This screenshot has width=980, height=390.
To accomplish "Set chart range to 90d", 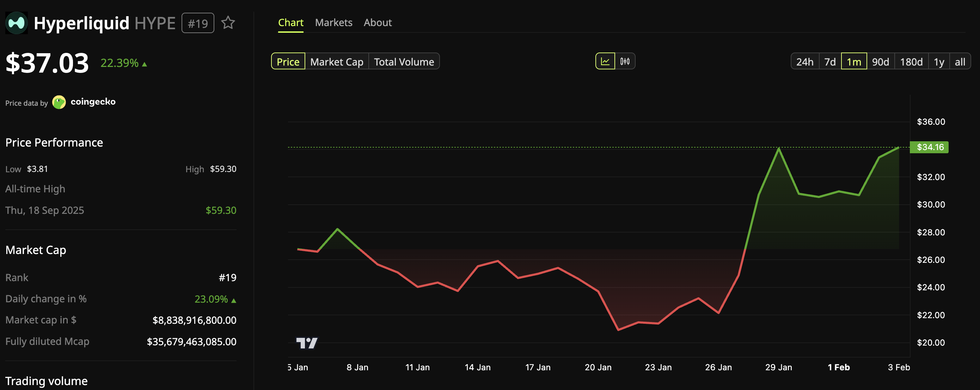I will click(x=880, y=62).
